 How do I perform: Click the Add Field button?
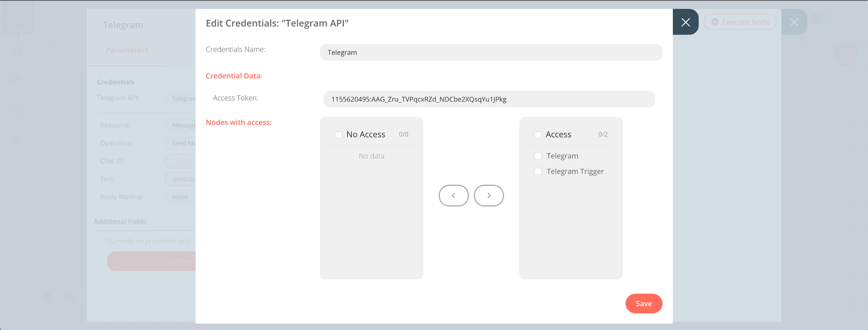[151, 261]
